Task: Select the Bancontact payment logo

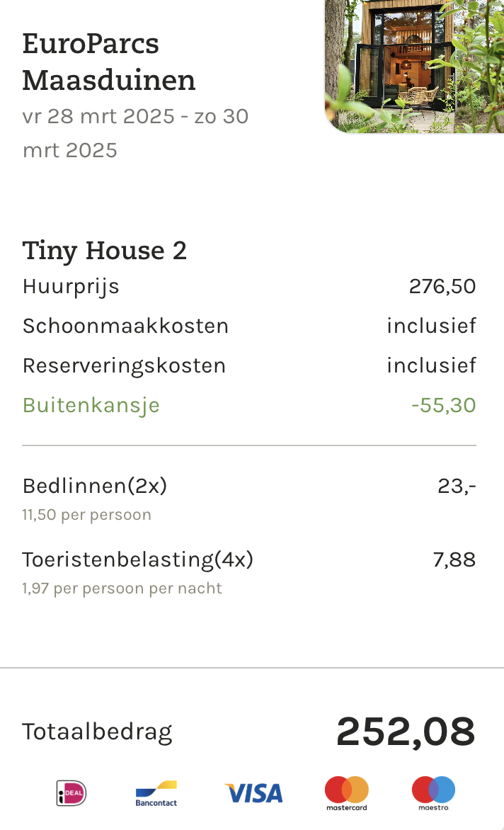Action: [x=156, y=793]
